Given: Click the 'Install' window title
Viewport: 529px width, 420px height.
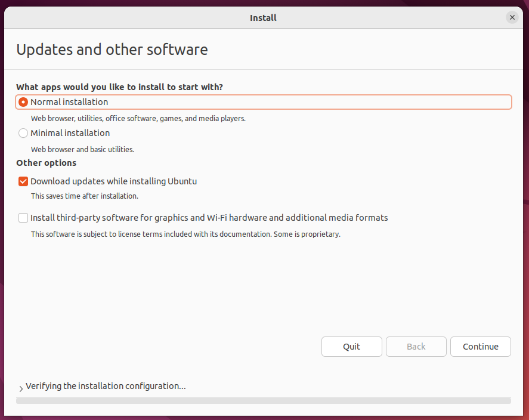Looking at the screenshot, I should coord(263,17).
